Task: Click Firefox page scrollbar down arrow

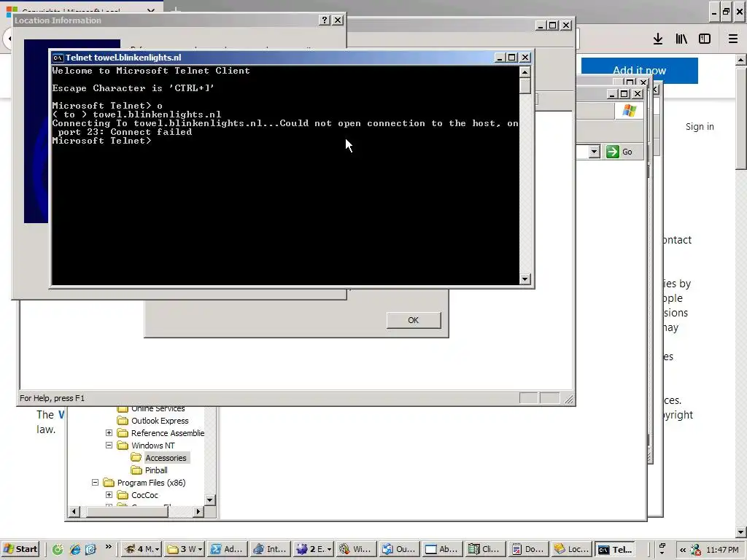Action: pos(741,532)
